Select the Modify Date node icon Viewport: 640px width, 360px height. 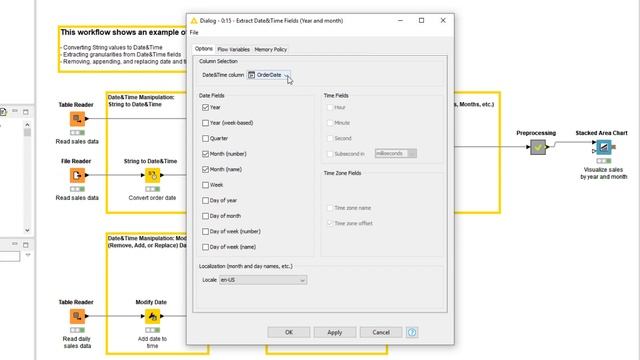[x=152, y=316]
